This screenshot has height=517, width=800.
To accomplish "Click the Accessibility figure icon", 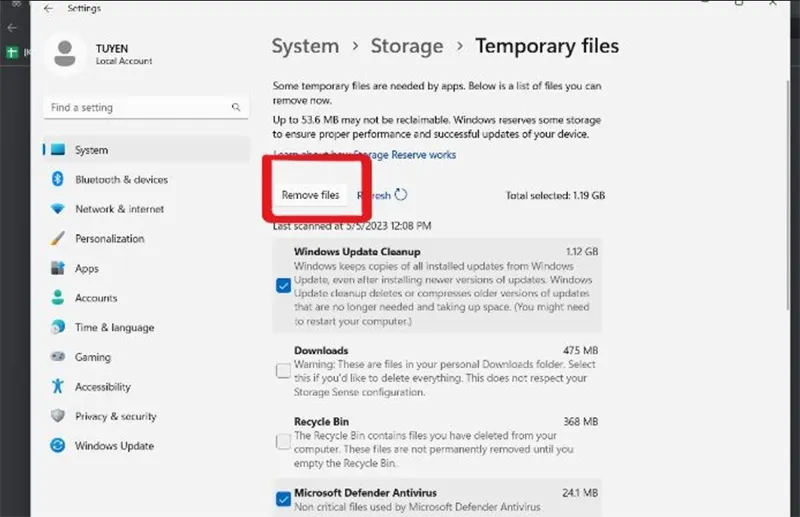I will [x=58, y=386].
